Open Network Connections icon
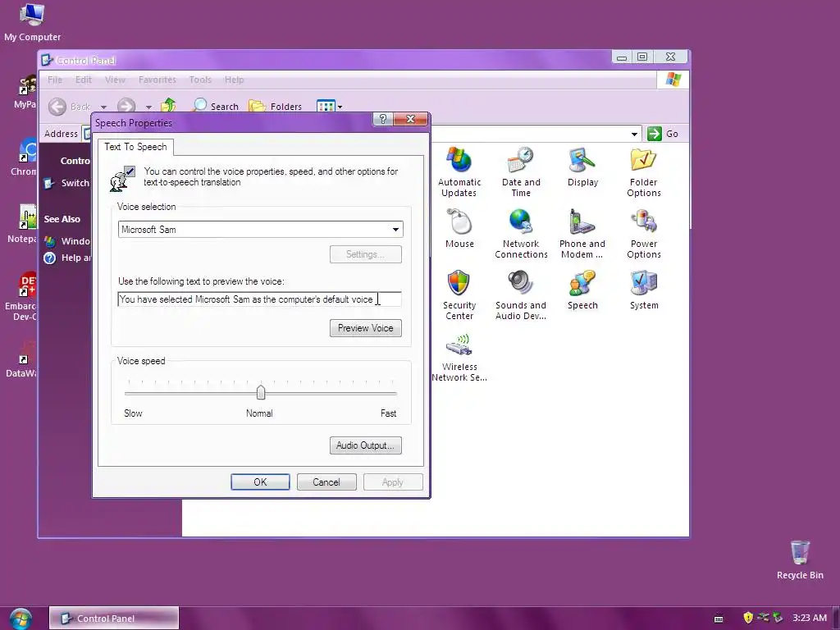Image resolution: width=840 pixels, height=630 pixels. [521, 234]
